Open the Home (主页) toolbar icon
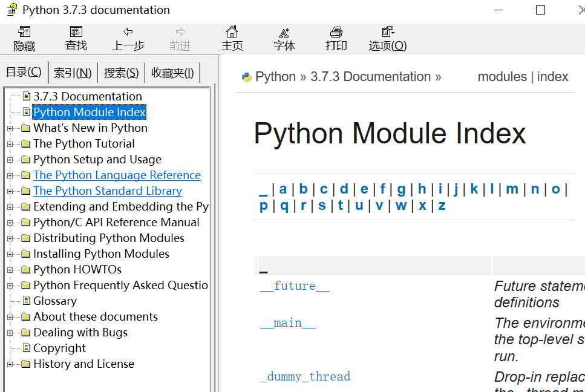 click(232, 39)
